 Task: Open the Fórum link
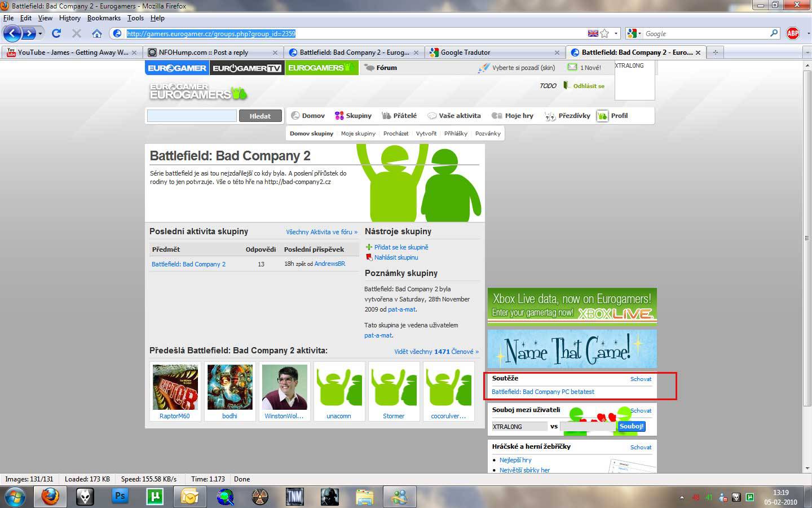tap(381, 68)
